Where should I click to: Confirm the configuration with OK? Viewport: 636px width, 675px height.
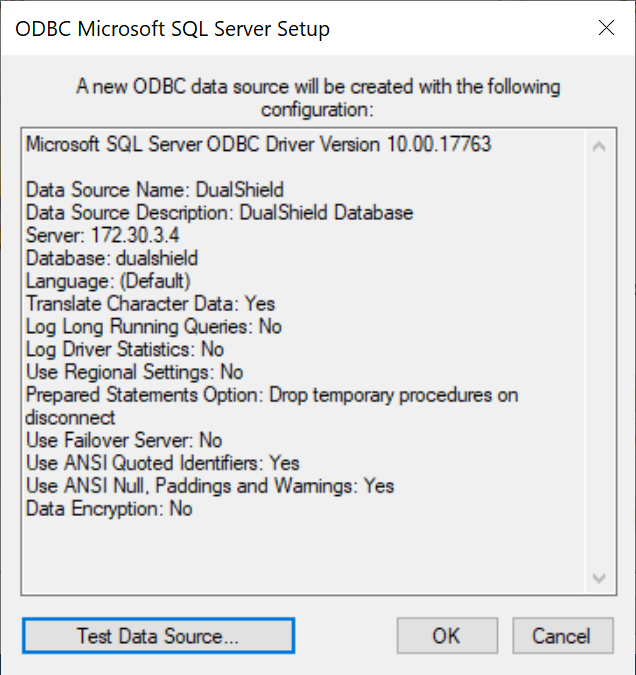point(446,635)
